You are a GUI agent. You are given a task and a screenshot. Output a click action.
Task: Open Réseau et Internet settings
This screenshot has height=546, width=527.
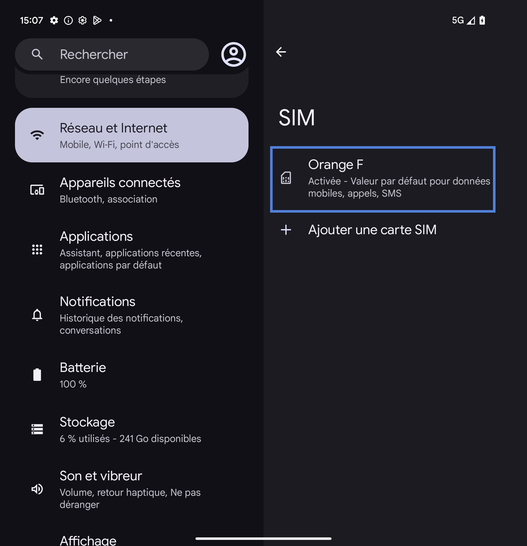[132, 135]
